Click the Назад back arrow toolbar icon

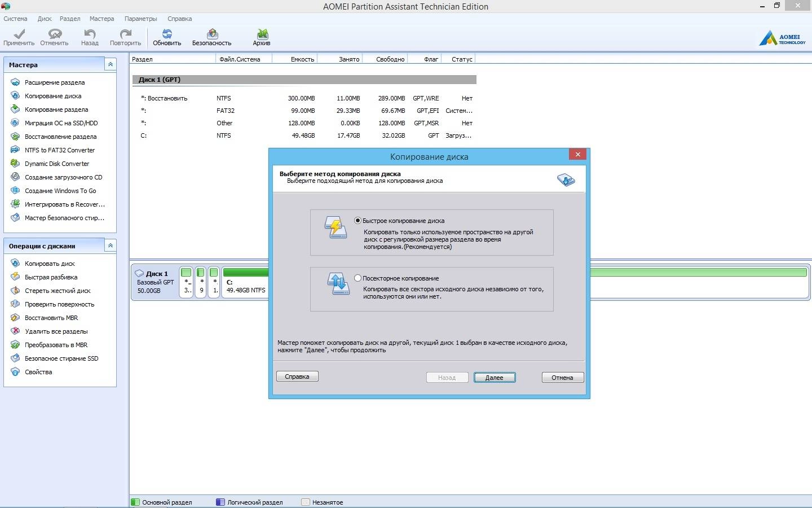tap(90, 34)
